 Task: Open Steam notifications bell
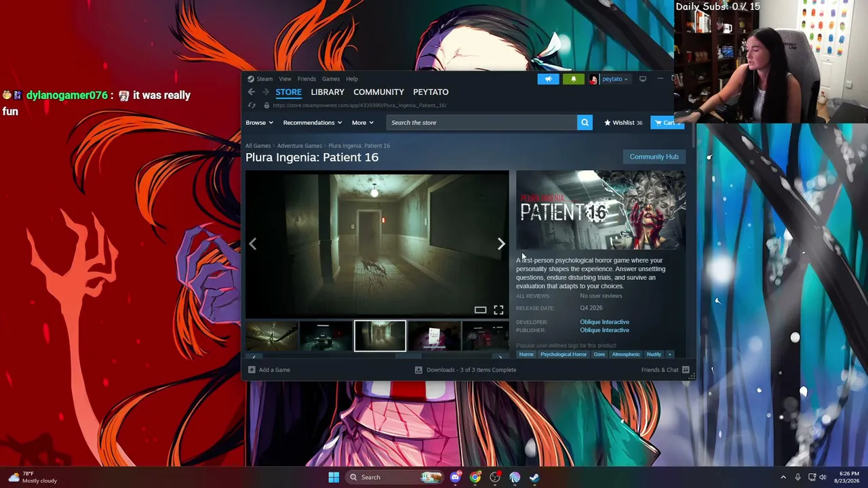pyautogui.click(x=573, y=79)
